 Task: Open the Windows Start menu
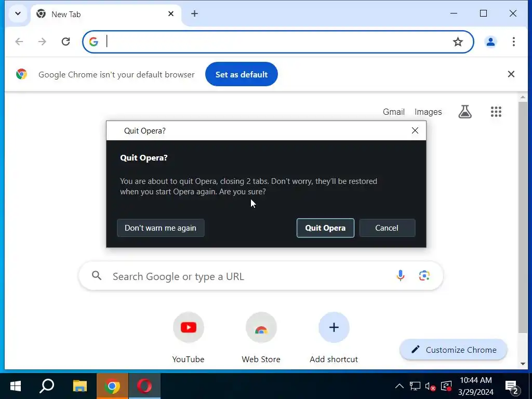point(16,386)
